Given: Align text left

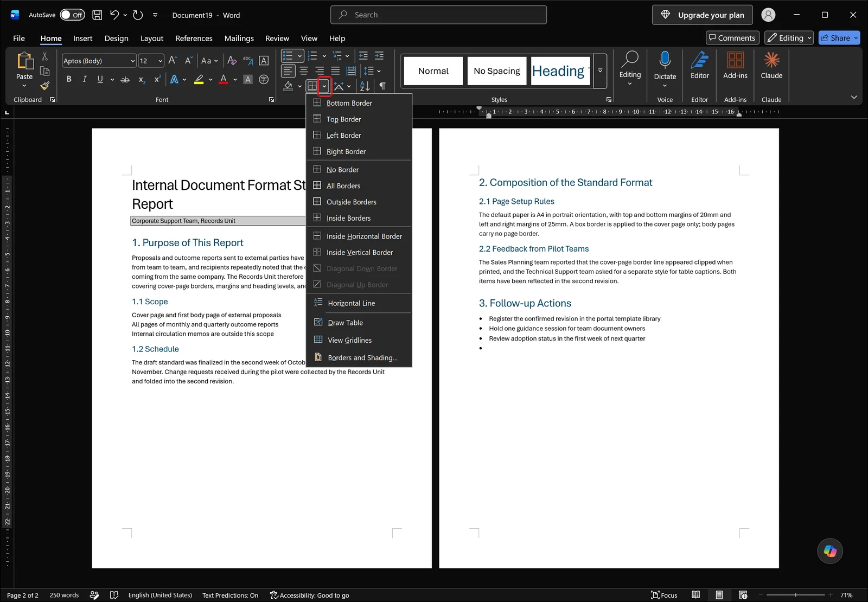Looking at the screenshot, I should click(x=288, y=71).
